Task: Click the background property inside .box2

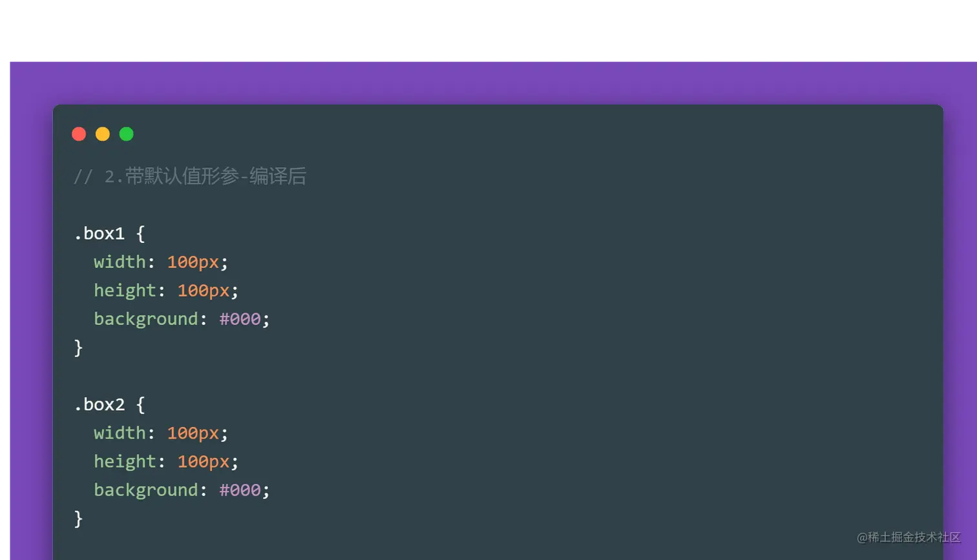Action: click(145, 490)
